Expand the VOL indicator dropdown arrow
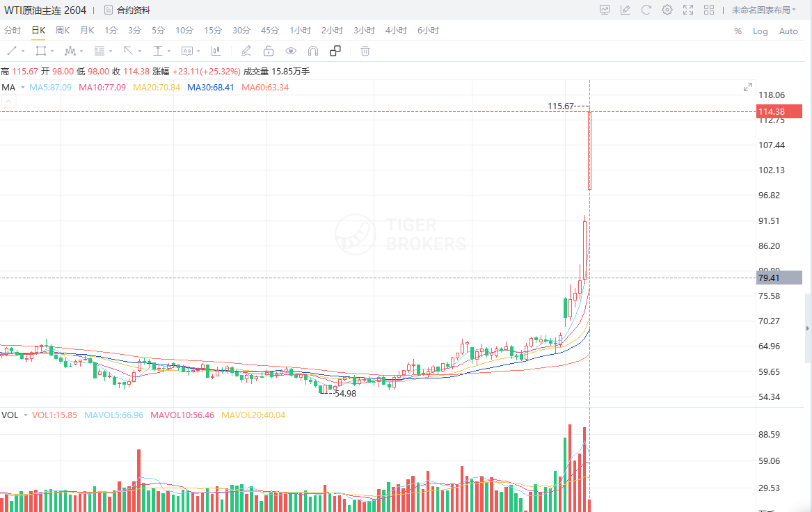This screenshot has width=812, height=512. (26, 415)
